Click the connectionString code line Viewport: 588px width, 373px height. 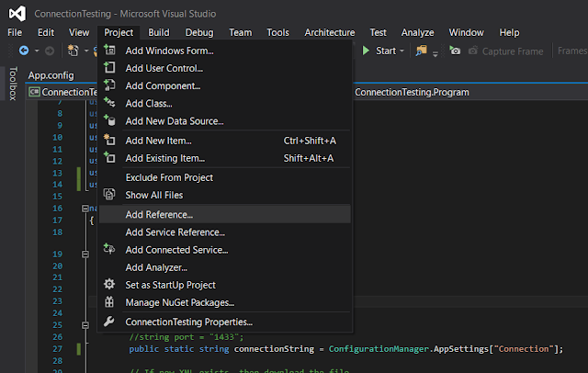(345, 348)
